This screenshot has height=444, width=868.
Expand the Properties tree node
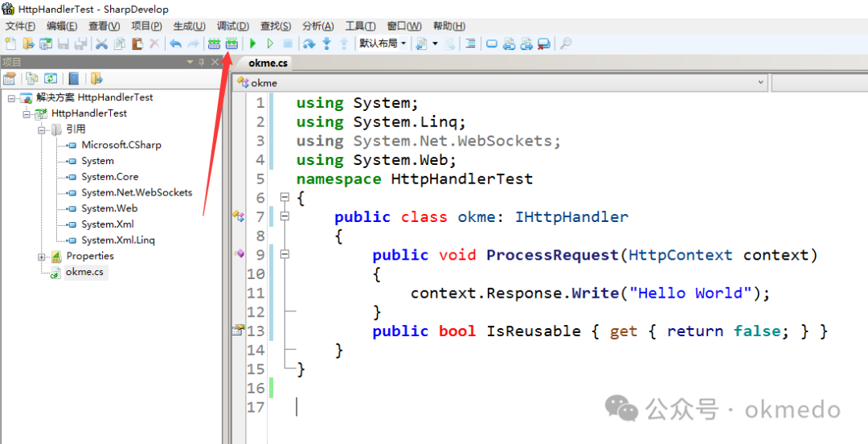point(41,257)
